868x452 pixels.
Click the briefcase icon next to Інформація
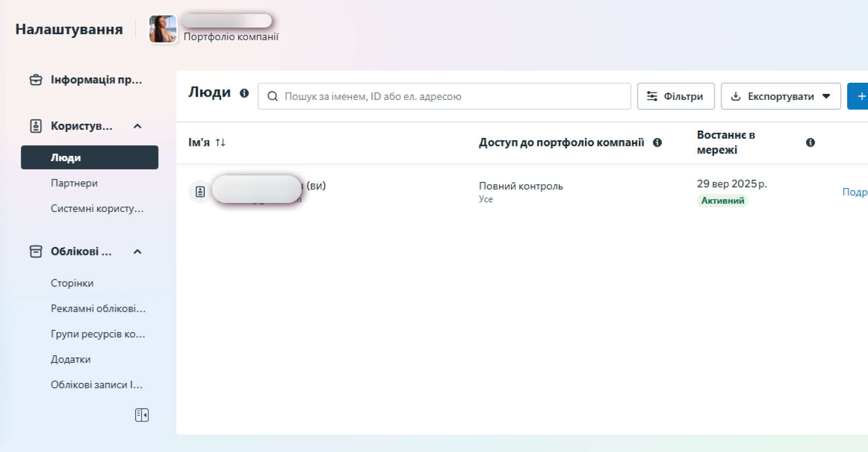36,80
